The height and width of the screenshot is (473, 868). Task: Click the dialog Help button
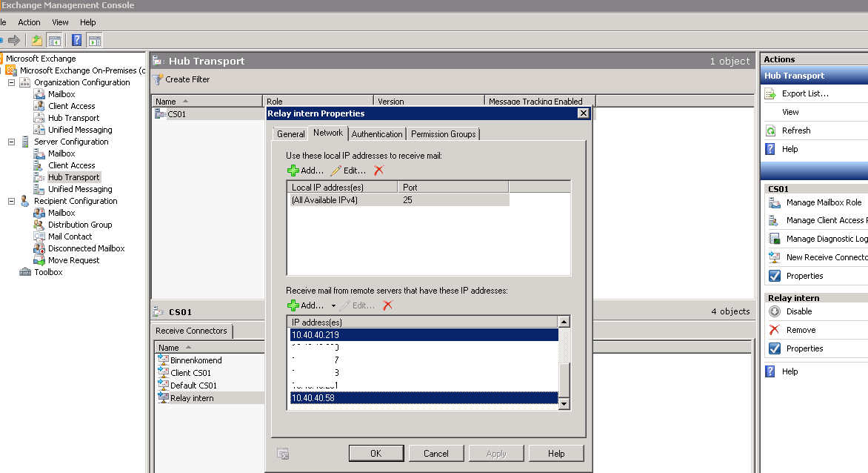coord(555,454)
